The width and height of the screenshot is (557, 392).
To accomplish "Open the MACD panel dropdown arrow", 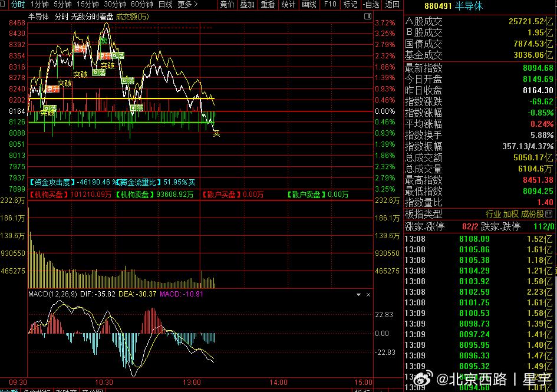I will [358, 295].
